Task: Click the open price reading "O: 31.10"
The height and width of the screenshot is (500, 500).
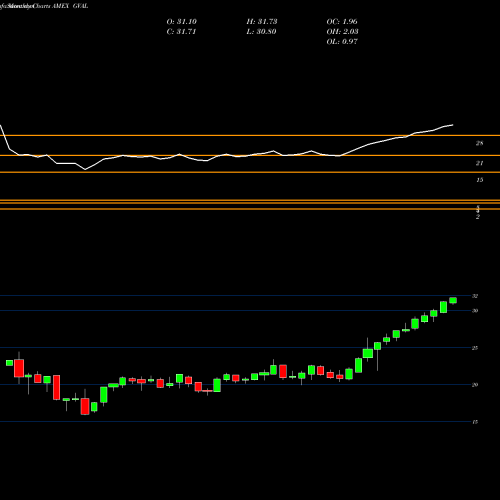Action: (182, 22)
